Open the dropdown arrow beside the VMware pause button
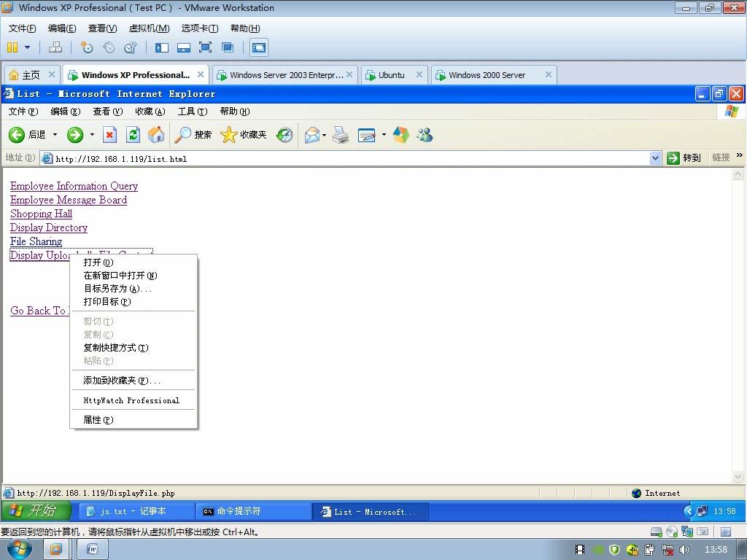The image size is (747, 560). tap(27, 47)
